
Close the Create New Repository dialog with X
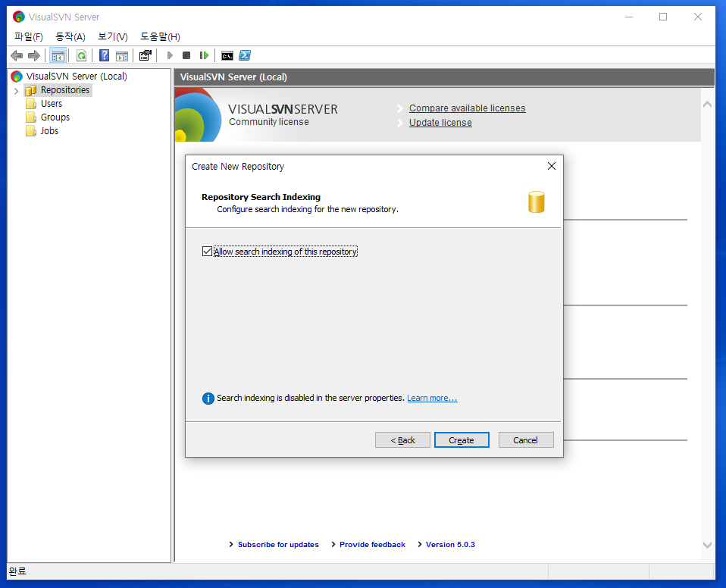point(552,166)
